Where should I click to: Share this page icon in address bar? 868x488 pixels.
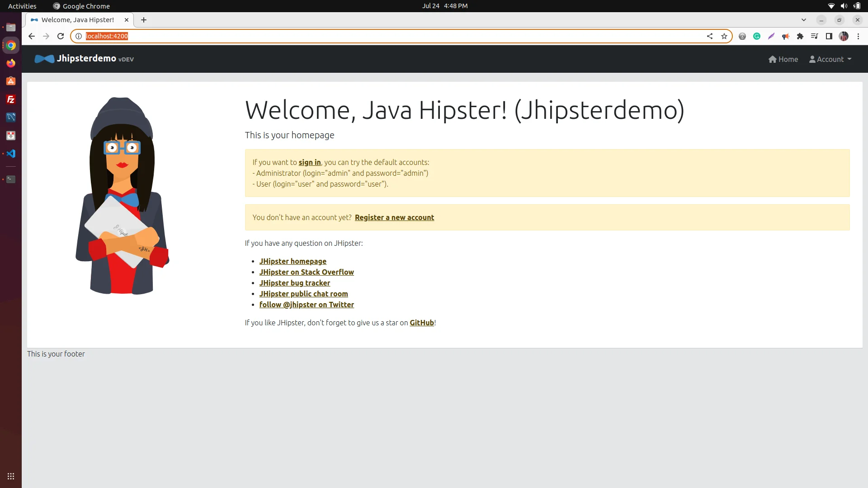point(710,36)
